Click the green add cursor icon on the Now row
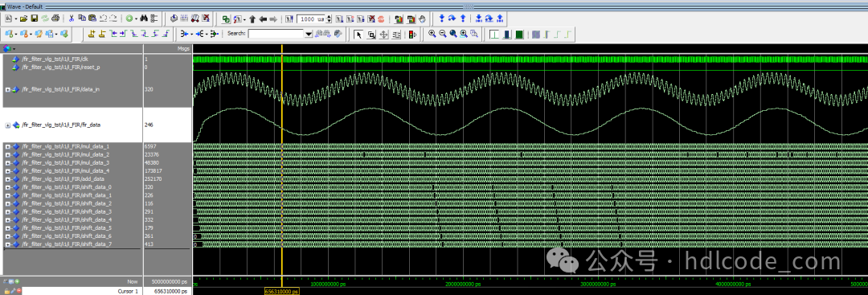 pyautogui.click(x=17, y=281)
